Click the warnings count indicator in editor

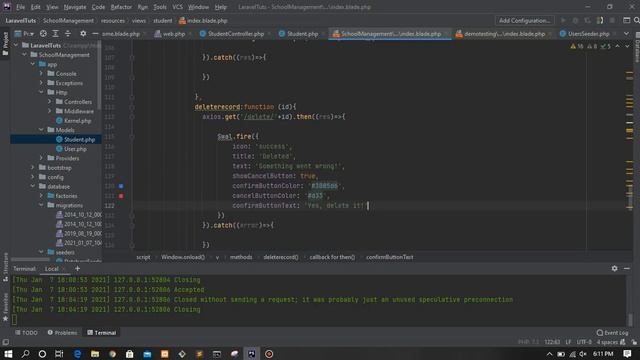pos(577,47)
